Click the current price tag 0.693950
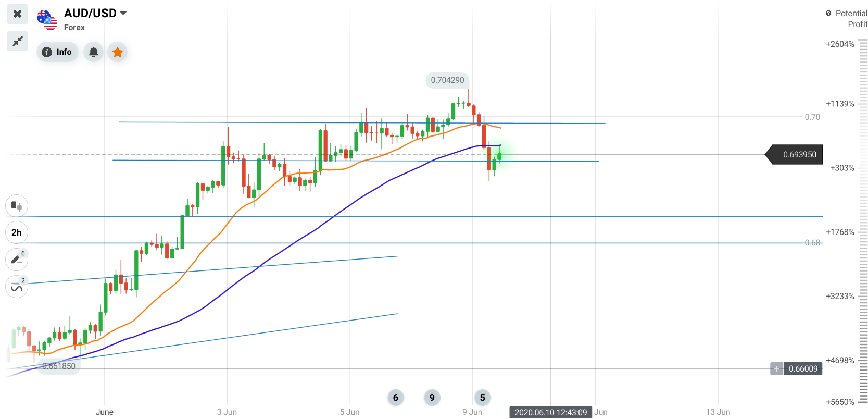Screen dimensions: 868x419 pyautogui.click(x=795, y=155)
